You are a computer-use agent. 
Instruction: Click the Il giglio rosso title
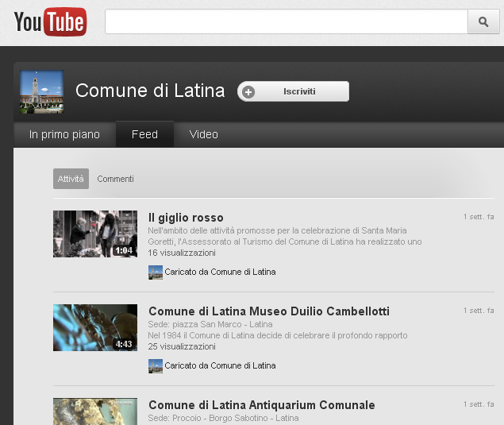(x=186, y=218)
